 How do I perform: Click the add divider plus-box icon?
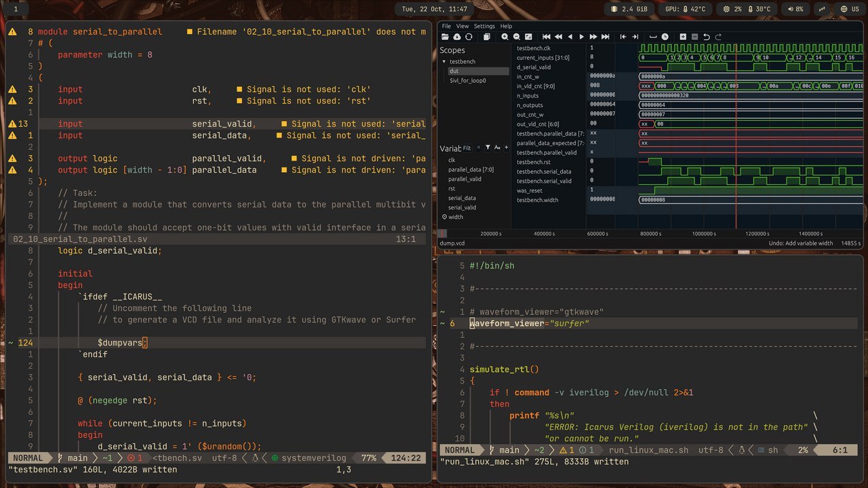pyautogui.click(x=683, y=37)
